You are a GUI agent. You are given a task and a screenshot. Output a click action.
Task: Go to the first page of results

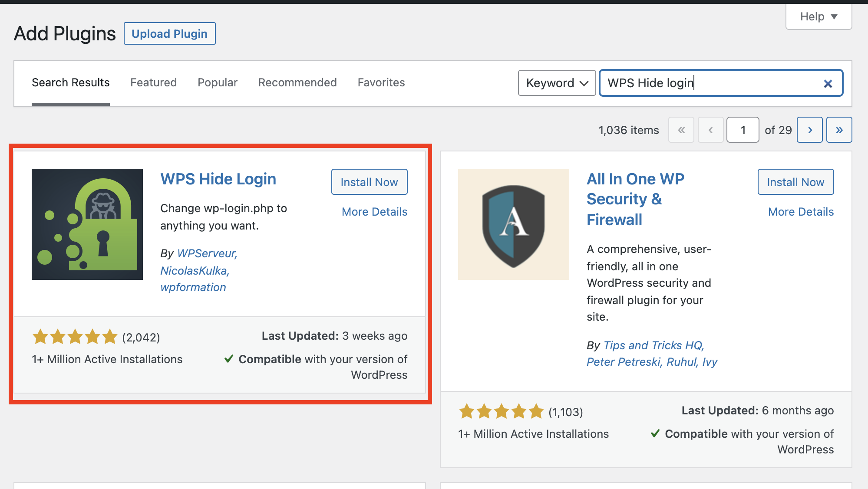pyautogui.click(x=681, y=130)
